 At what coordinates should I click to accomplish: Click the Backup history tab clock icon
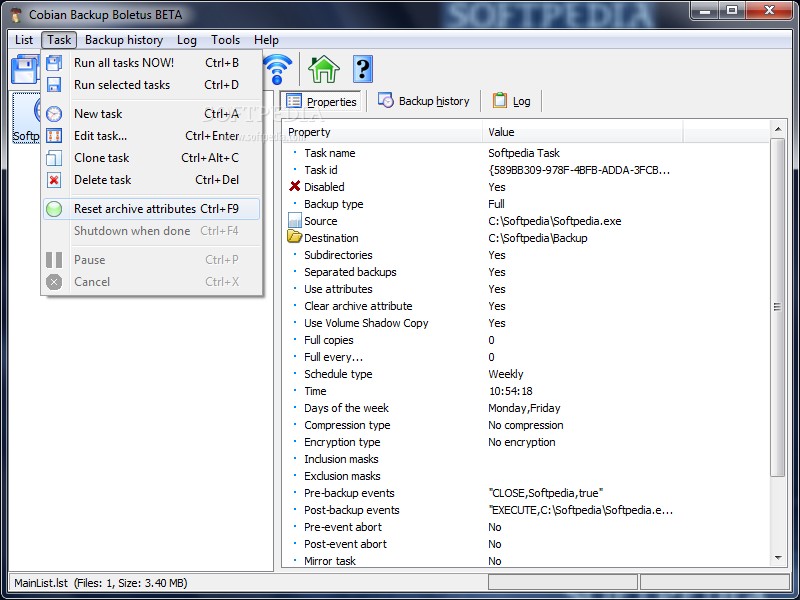point(386,101)
